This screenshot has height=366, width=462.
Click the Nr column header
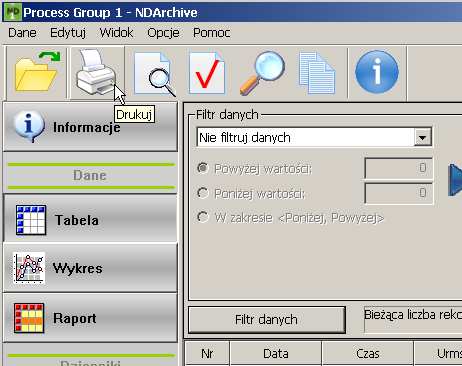[207, 353]
